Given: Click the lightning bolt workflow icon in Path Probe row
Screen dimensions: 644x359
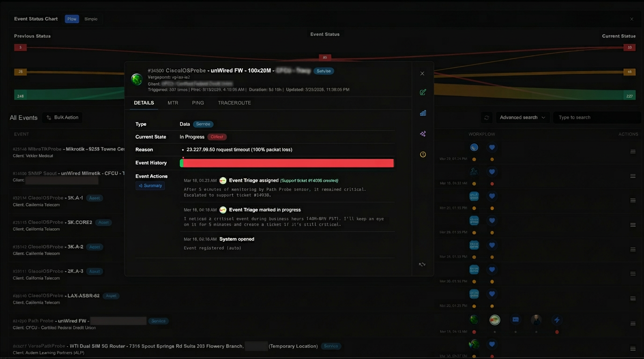Looking at the screenshot, I should point(556,320).
